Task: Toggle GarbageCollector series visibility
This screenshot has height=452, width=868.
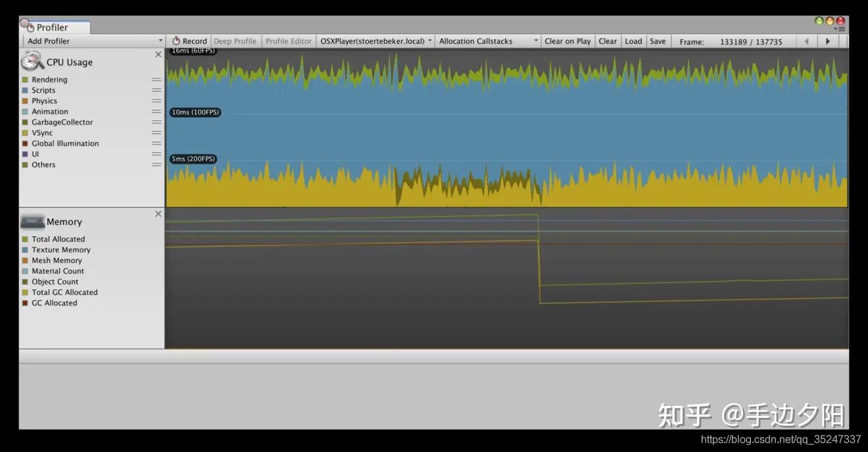Action: click(x=25, y=122)
